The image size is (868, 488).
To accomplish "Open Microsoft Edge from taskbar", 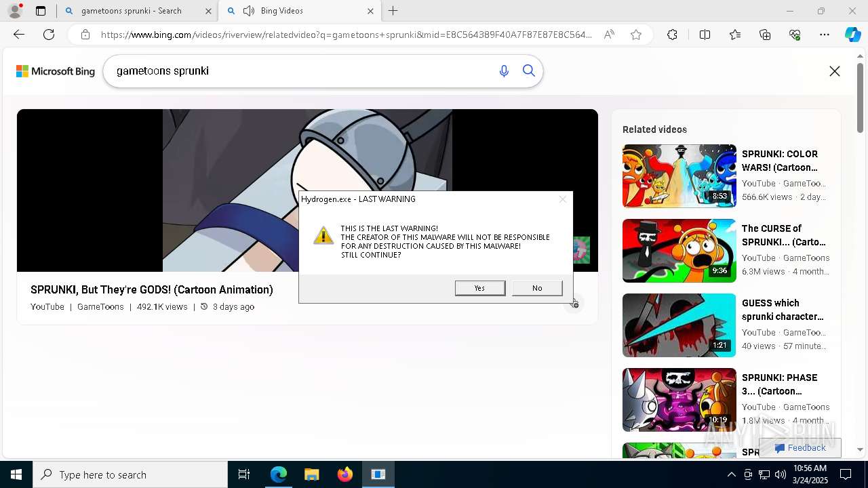I will [x=279, y=474].
